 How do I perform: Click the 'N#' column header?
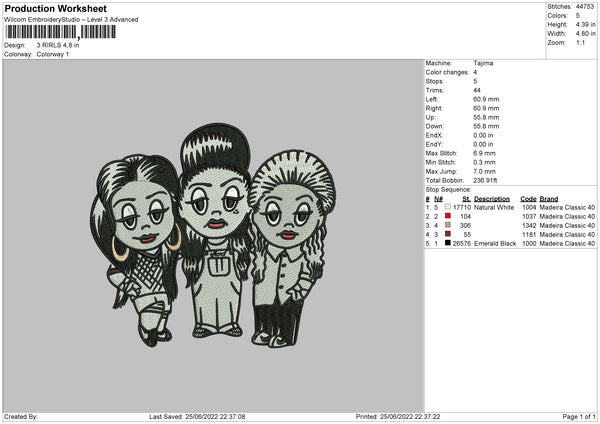439,199
